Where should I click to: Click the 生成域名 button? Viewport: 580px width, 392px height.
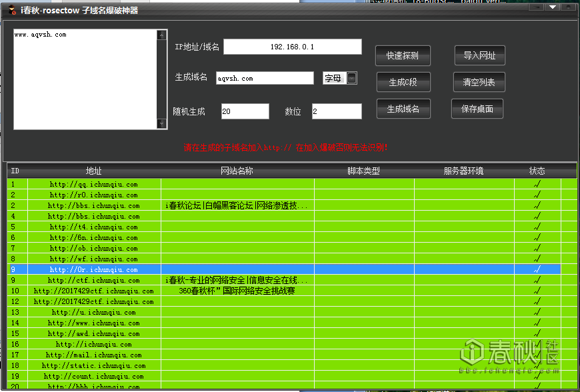tap(403, 109)
